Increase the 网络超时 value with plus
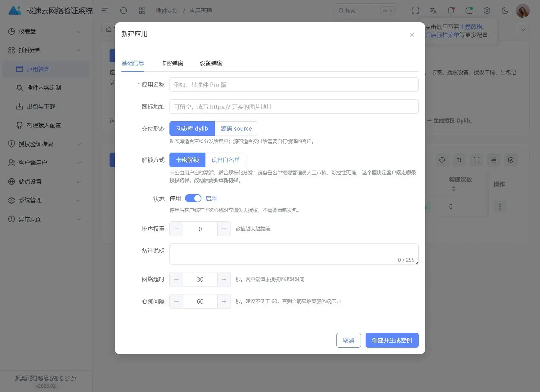This screenshot has height=392, width=540. pyautogui.click(x=224, y=279)
